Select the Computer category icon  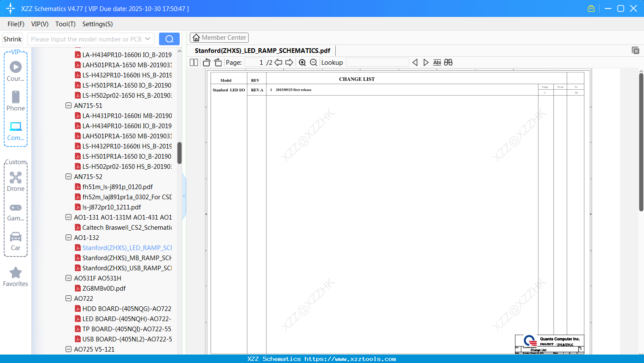tap(16, 131)
